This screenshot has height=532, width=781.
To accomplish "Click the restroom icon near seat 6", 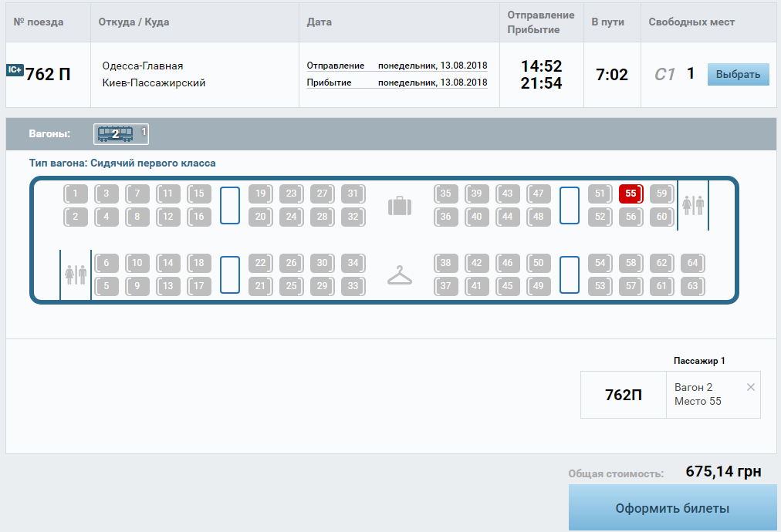I will coord(76,274).
